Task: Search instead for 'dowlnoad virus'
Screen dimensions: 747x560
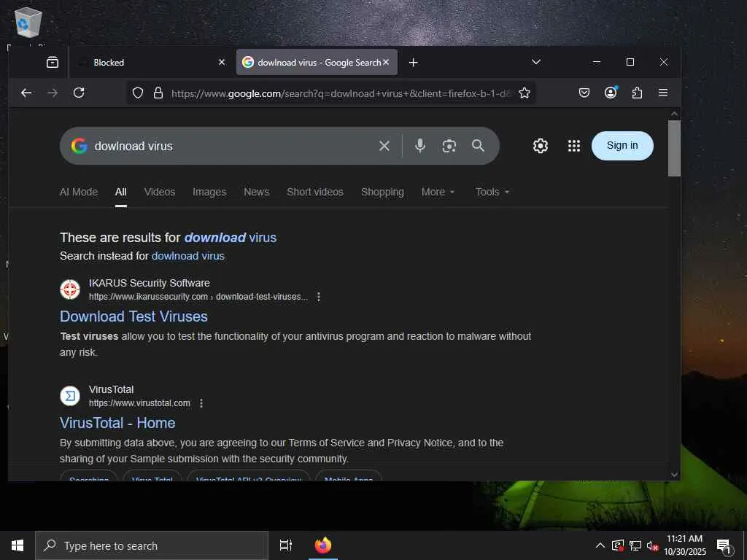Action: (x=187, y=256)
